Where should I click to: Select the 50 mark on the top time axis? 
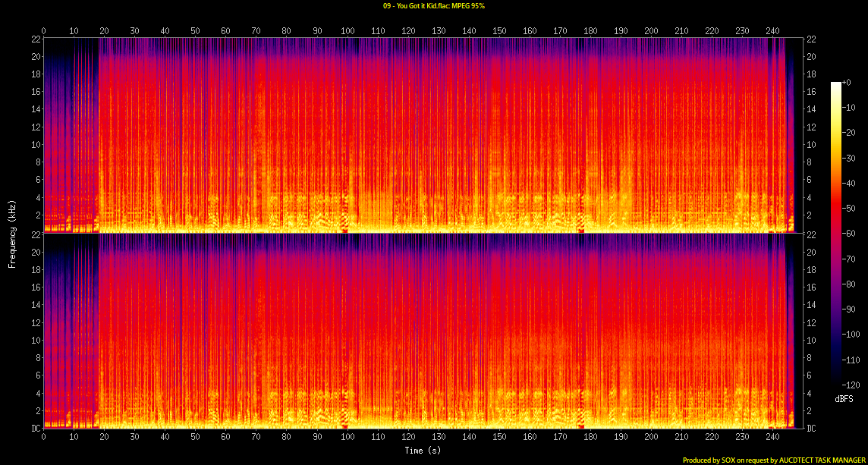coord(195,31)
